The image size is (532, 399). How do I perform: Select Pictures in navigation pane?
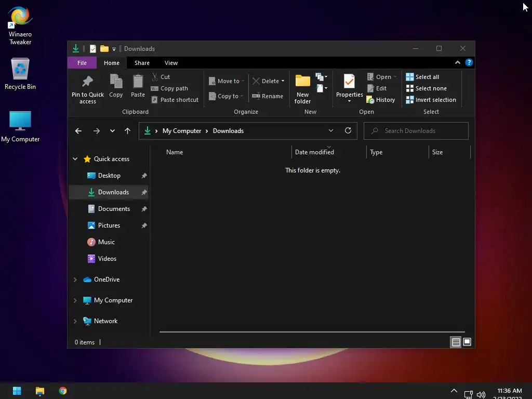109,225
